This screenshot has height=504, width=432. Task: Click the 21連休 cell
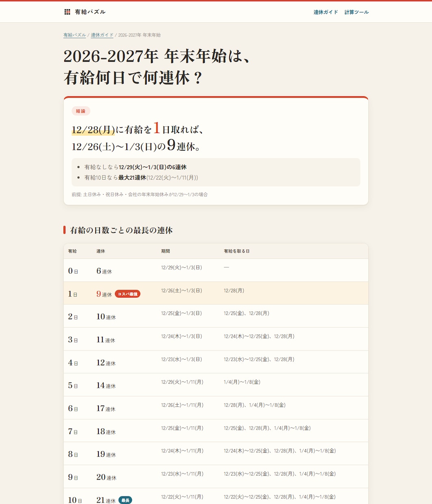click(x=106, y=500)
